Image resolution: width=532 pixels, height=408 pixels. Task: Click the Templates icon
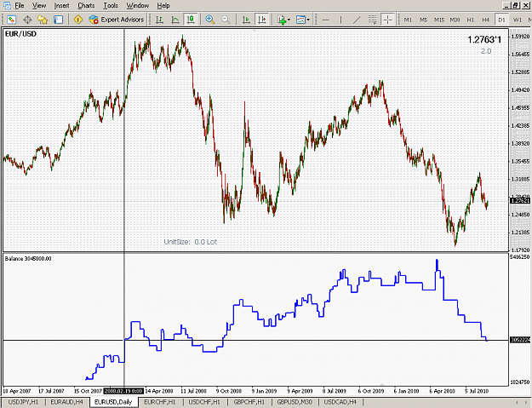(300, 20)
